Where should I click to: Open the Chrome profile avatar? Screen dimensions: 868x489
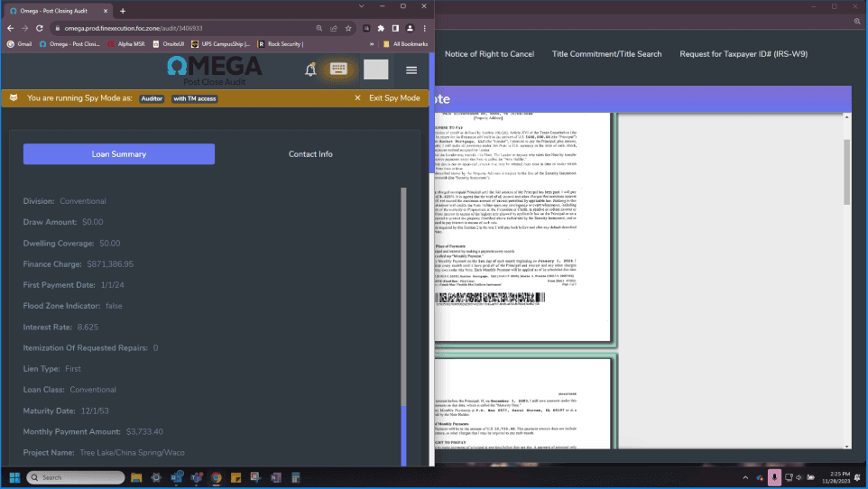coord(410,28)
